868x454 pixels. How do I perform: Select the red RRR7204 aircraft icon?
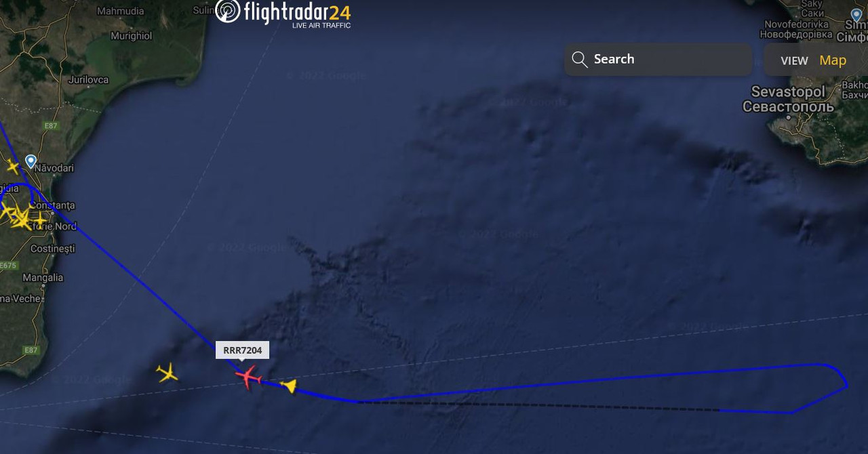pos(248,376)
